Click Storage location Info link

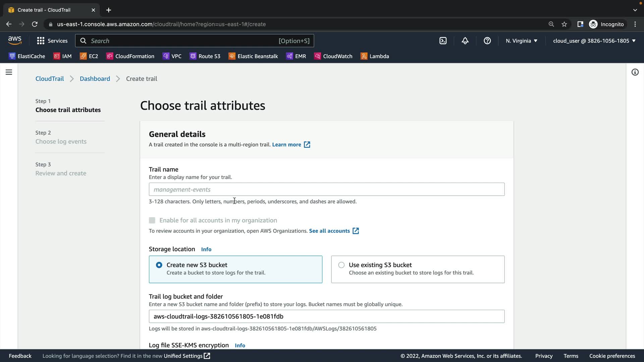(x=206, y=249)
